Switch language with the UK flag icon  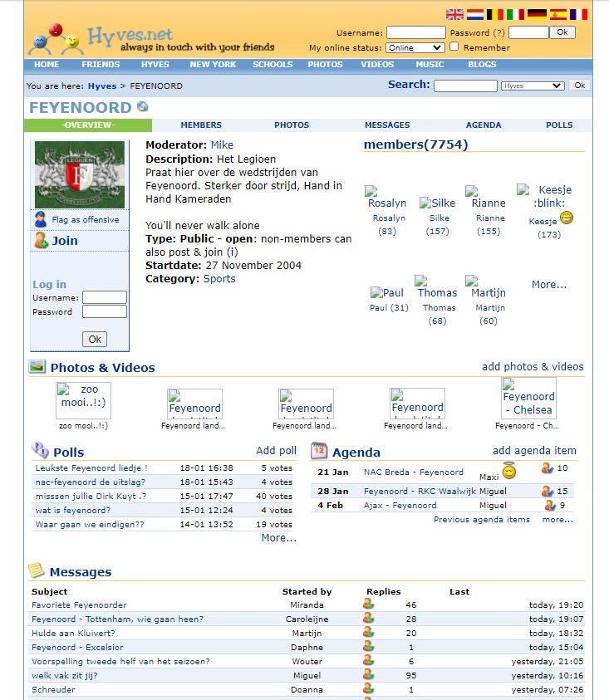[454, 14]
